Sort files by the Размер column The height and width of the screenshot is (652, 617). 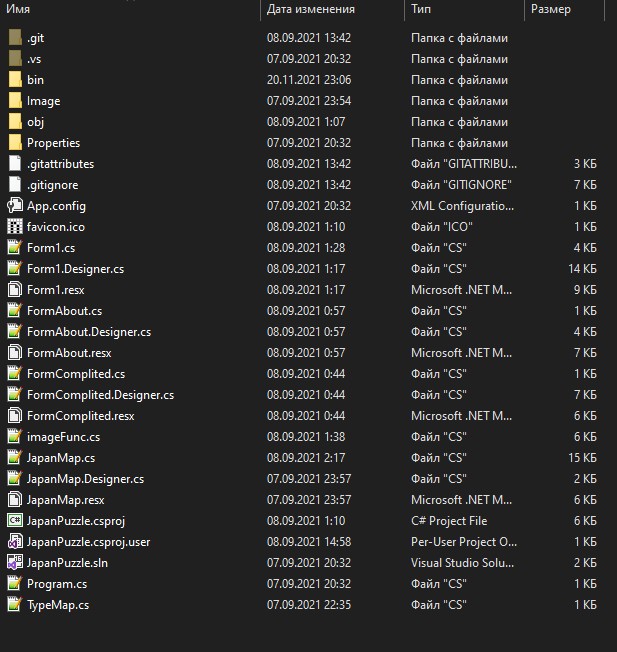point(551,10)
